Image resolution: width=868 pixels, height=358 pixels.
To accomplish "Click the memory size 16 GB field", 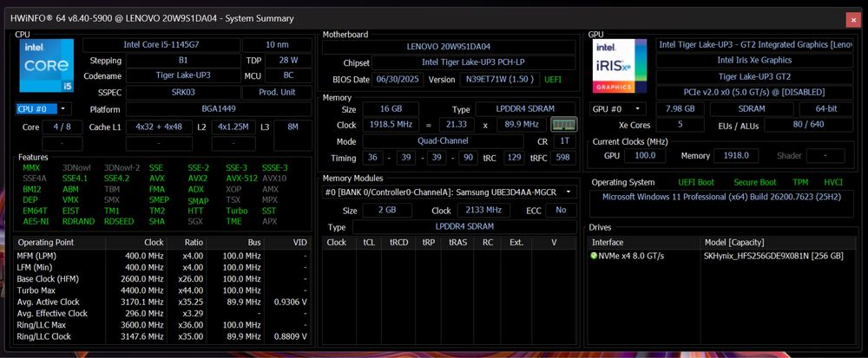I will (391, 109).
